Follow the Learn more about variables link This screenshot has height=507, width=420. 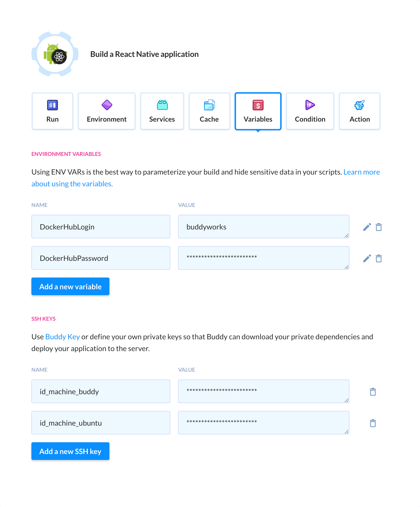(x=361, y=172)
